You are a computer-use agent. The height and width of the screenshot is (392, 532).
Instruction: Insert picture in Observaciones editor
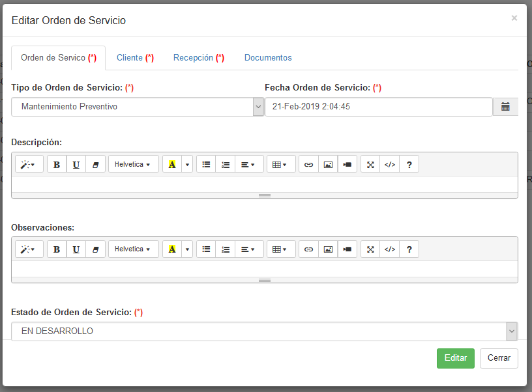click(328, 249)
